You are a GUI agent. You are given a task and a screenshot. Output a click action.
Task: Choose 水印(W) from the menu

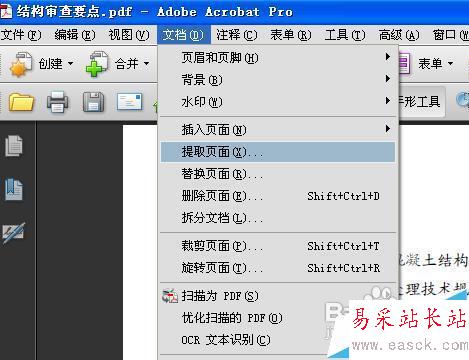(278, 101)
